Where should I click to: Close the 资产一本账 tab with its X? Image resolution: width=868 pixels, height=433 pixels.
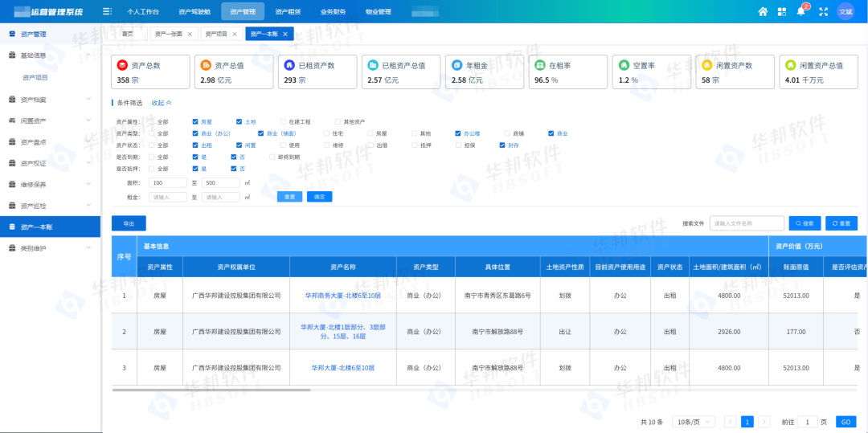pyautogui.click(x=285, y=34)
